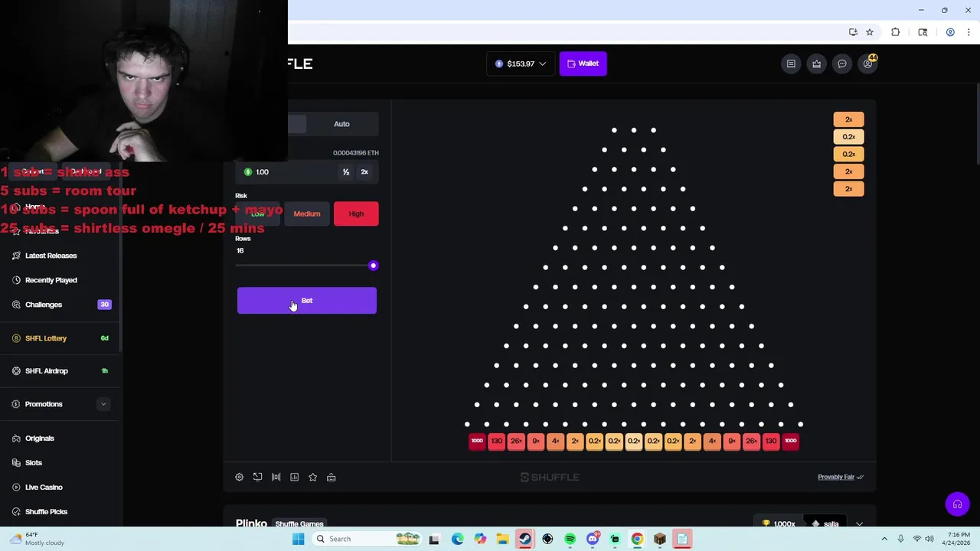The height and width of the screenshot is (551, 980).
Task: Select Medium risk level
Action: tap(307, 214)
